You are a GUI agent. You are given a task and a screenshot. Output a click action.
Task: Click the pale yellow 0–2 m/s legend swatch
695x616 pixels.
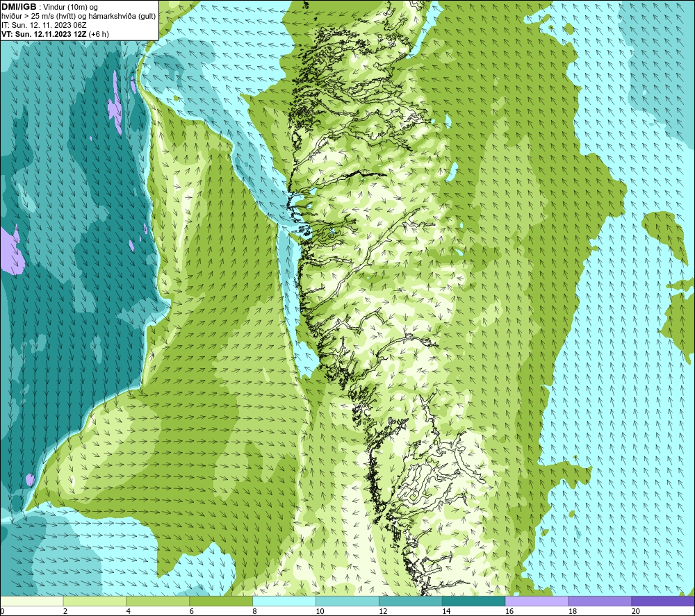click(32, 601)
